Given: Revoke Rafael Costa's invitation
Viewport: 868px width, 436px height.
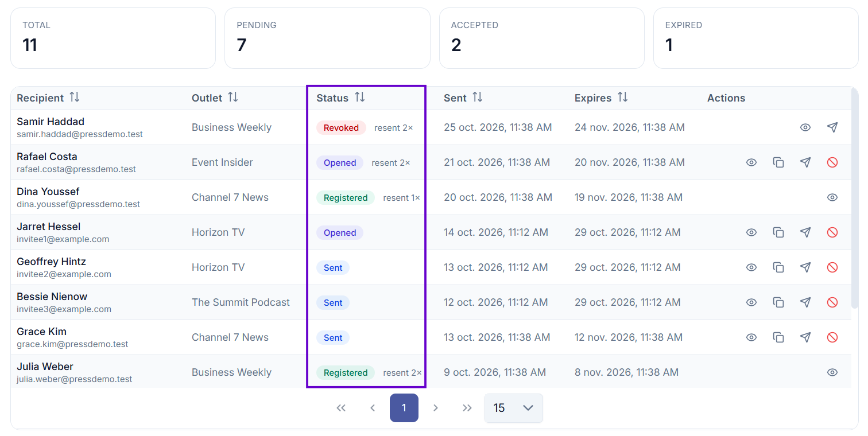Looking at the screenshot, I should point(832,162).
